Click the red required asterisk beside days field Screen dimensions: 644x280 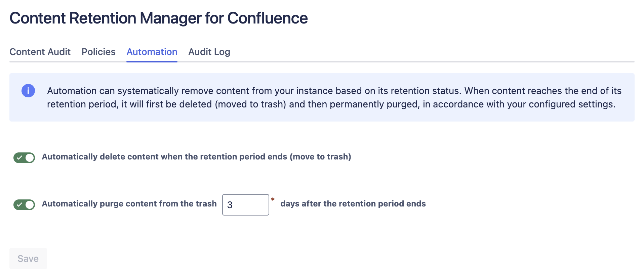(273, 200)
